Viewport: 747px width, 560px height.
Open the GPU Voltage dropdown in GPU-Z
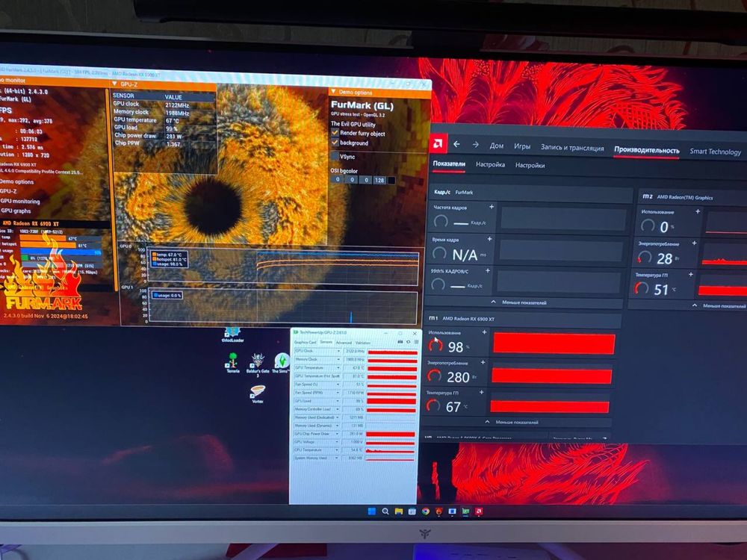[338, 442]
